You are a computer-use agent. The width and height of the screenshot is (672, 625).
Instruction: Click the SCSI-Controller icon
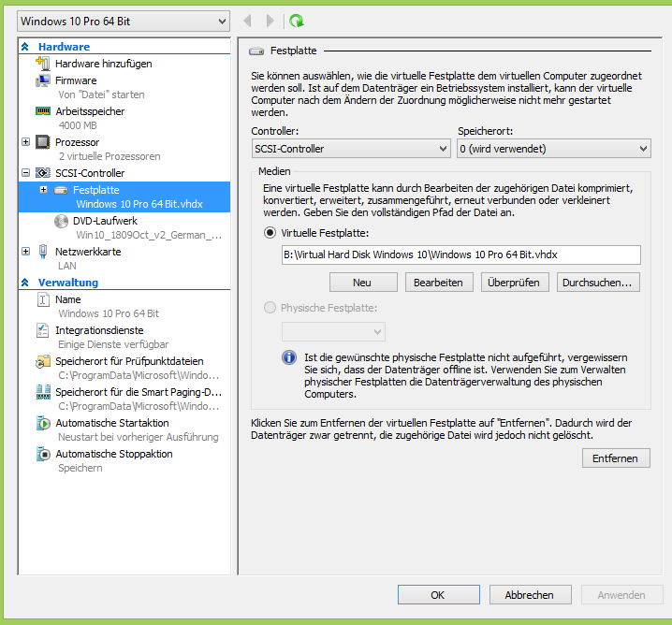click(43, 173)
